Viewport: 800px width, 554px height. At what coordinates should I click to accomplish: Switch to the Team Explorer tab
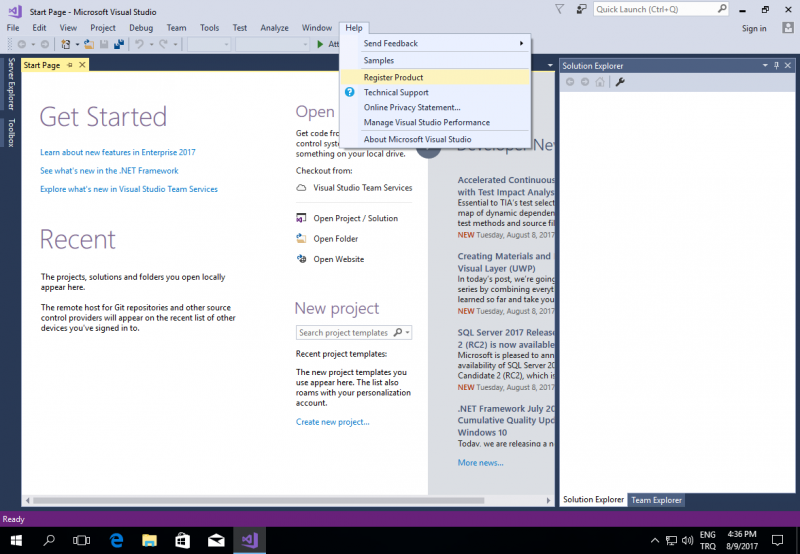(656, 500)
